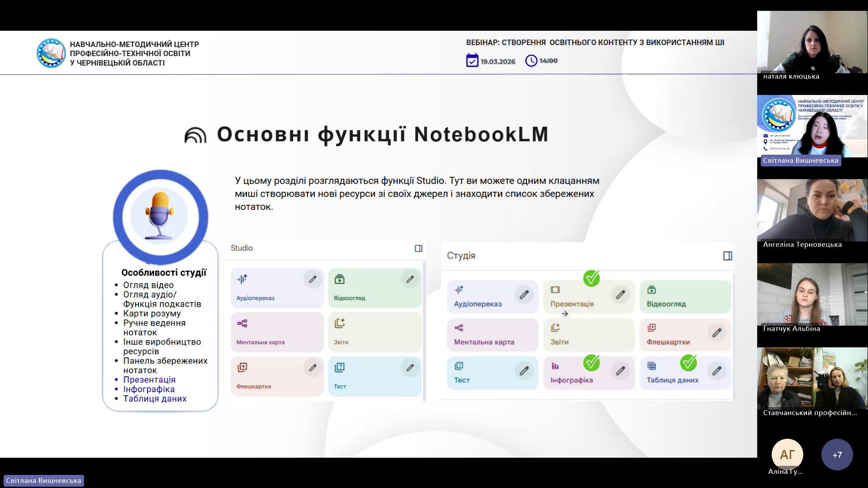868x488 pixels.
Task: Click the green checkmark on Інфографіка card
Action: point(591,362)
